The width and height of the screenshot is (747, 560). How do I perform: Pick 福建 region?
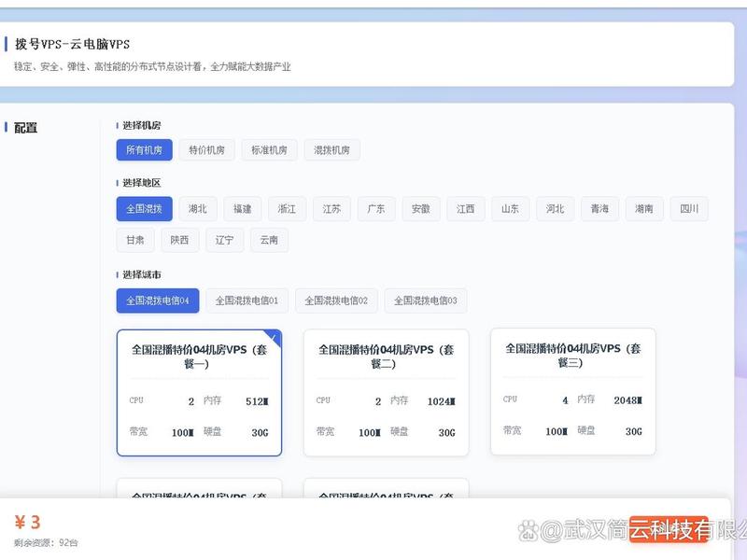pos(243,209)
